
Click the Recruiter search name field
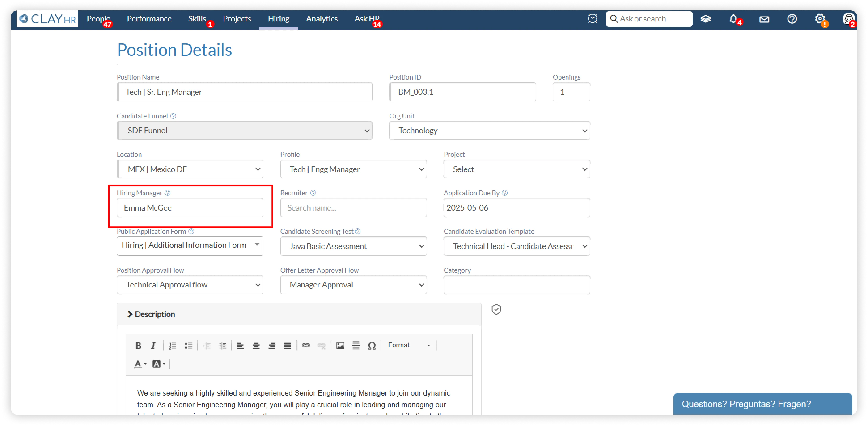pos(353,208)
